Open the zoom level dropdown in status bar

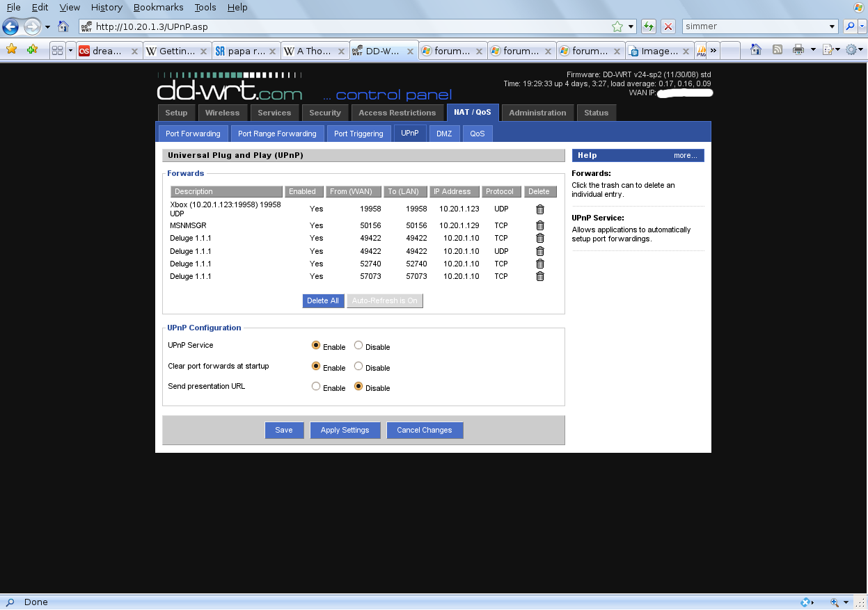click(x=846, y=602)
